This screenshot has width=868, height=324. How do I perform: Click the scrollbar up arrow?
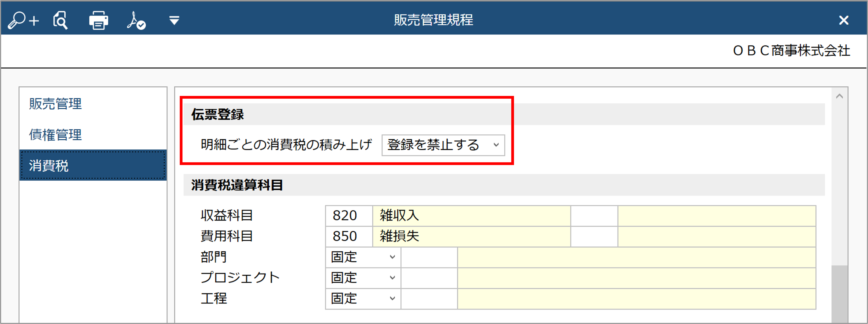click(x=839, y=96)
